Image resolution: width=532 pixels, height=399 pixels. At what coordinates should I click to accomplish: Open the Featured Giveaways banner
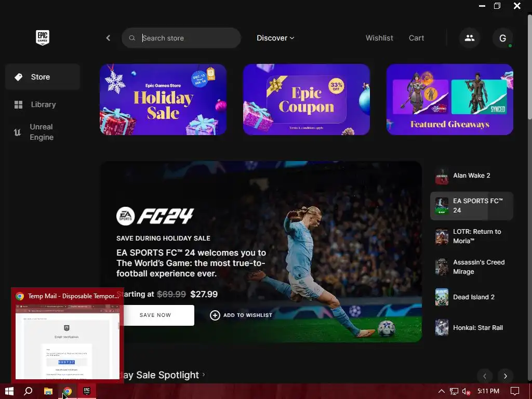point(449,99)
